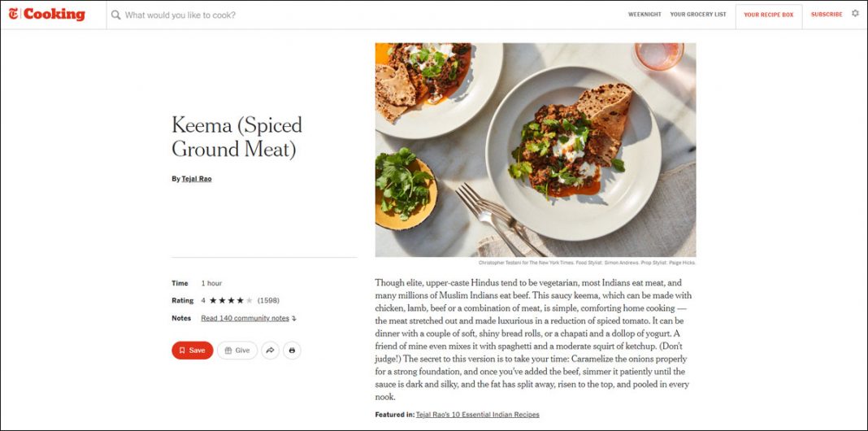Click the fourth rating star
The height and width of the screenshot is (431, 868).
(240, 301)
